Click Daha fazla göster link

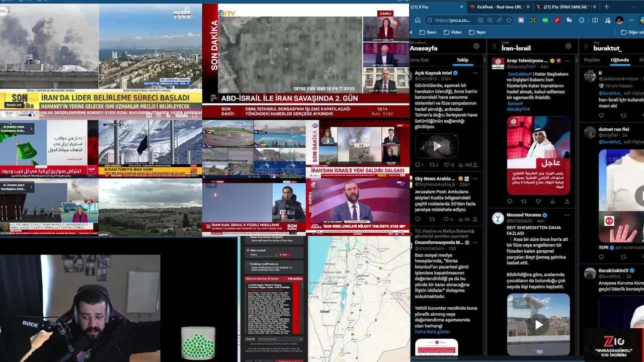tap(432, 332)
